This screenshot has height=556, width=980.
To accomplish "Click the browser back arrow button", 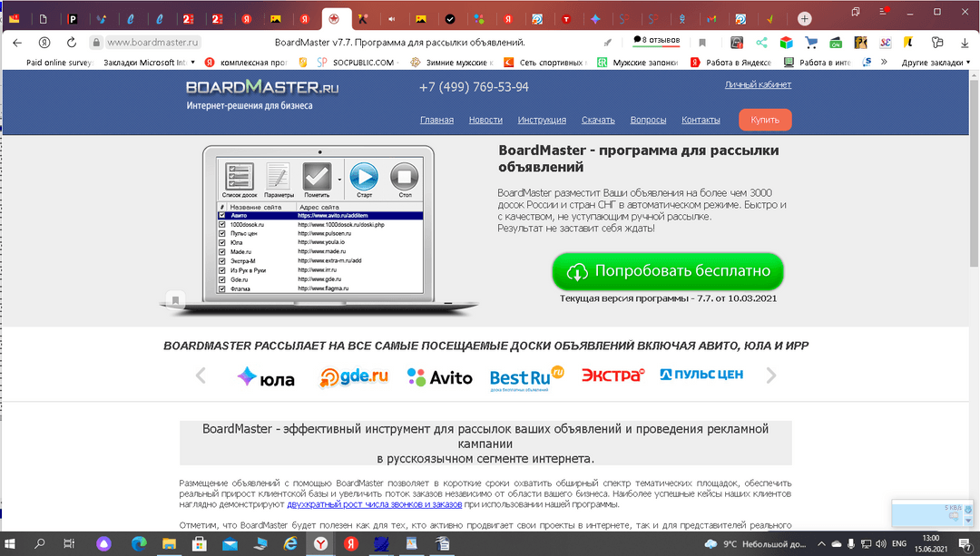I will pos(17,43).
